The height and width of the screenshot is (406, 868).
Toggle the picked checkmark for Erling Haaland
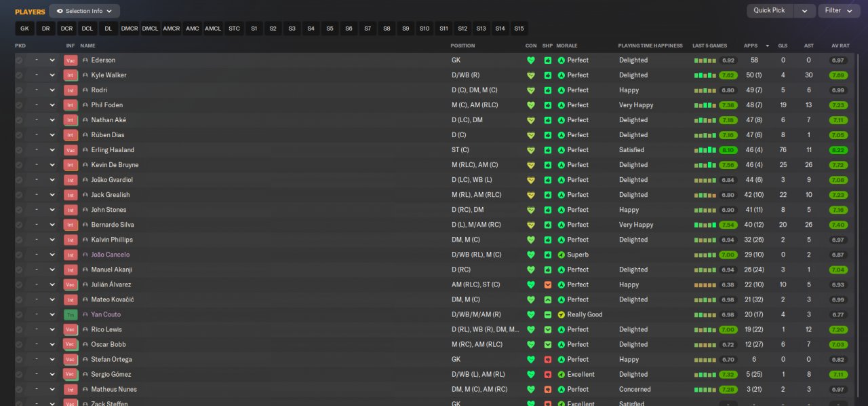[x=19, y=150]
